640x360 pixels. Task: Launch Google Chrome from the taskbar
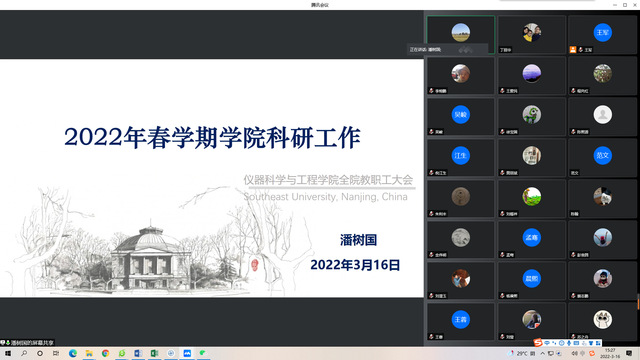105,353
